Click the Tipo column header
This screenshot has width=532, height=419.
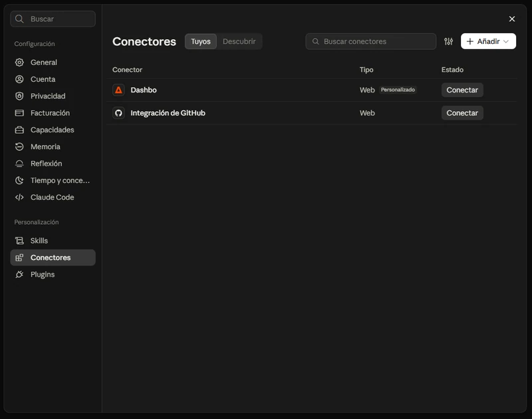pyautogui.click(x=366, y=70)
